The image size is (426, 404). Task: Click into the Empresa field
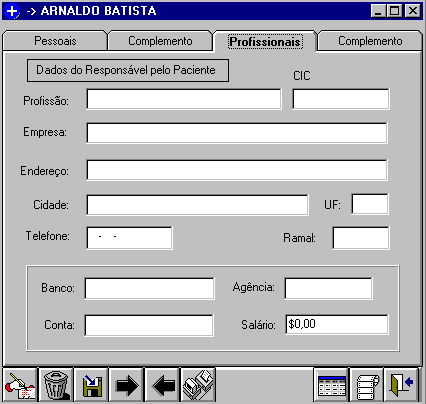click(237, 133)
